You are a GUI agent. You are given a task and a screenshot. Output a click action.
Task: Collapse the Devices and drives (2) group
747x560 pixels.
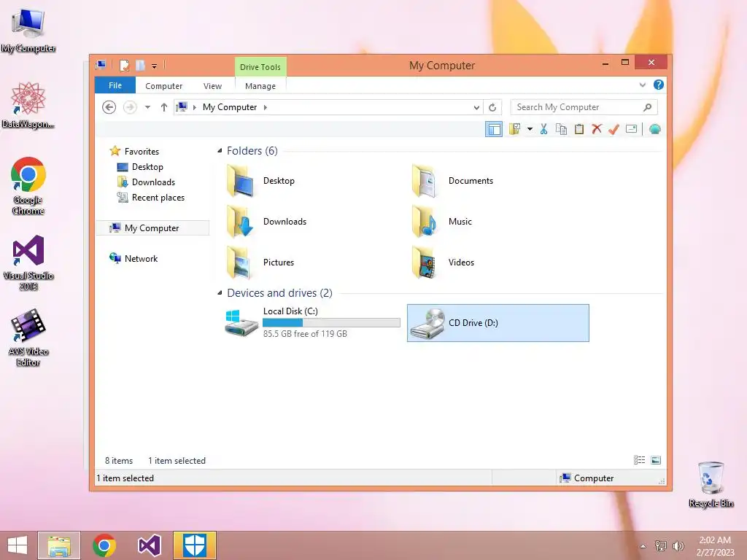[220, 293]
